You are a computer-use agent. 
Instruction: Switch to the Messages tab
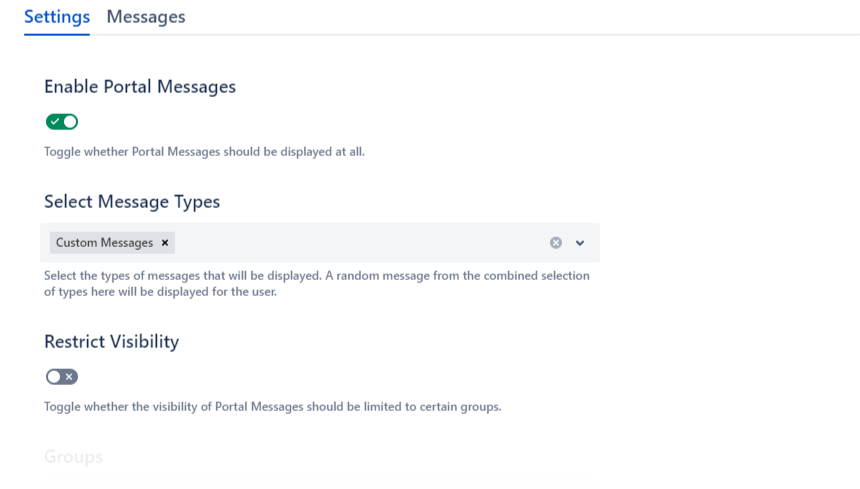[x=146, y=17]
